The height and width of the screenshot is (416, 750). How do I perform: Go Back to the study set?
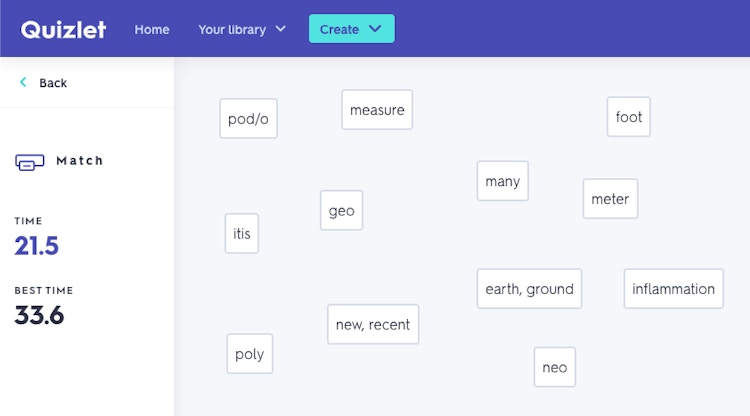[44, 83]
